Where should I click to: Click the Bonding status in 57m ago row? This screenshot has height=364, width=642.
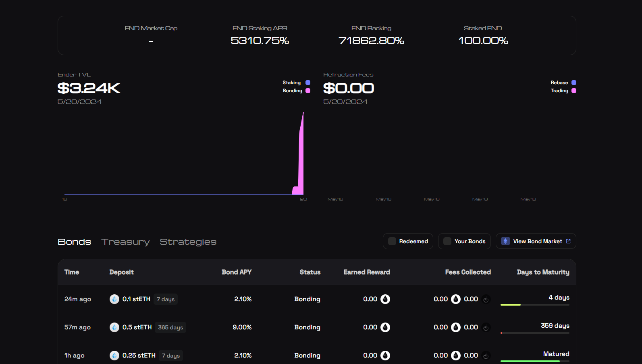[307, 327]
